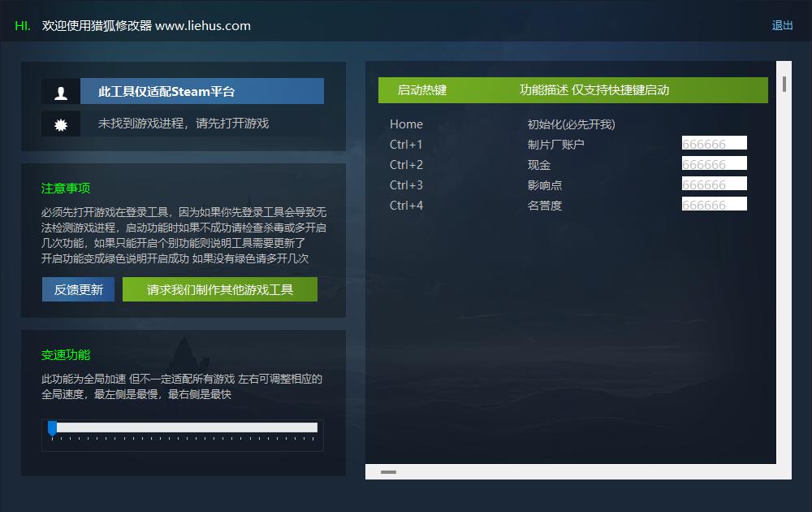812x512 pixels.
Task: Click the middle of the speed slider track
Action: coord(184,427)
